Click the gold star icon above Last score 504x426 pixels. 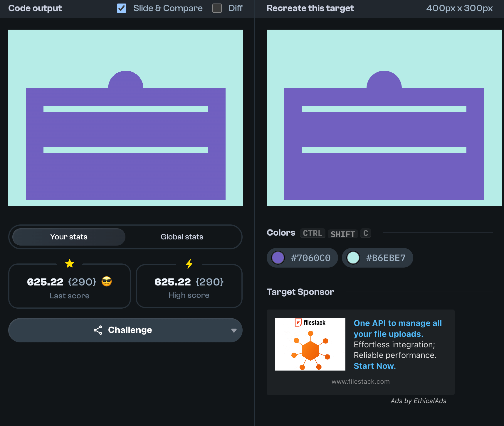[x=70, y=263]
